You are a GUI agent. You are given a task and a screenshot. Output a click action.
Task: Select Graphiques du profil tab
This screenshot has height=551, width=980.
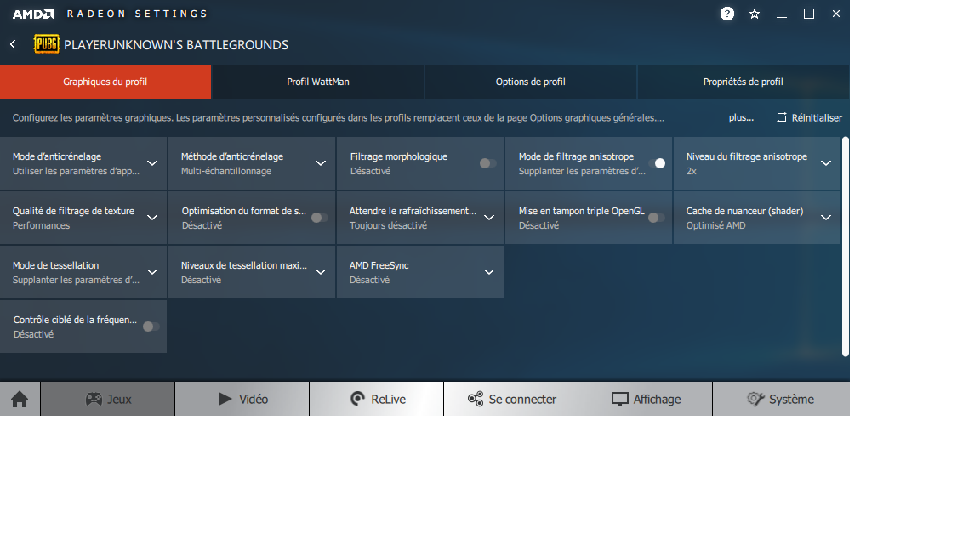pyautogui.click(x=105, y=82)
